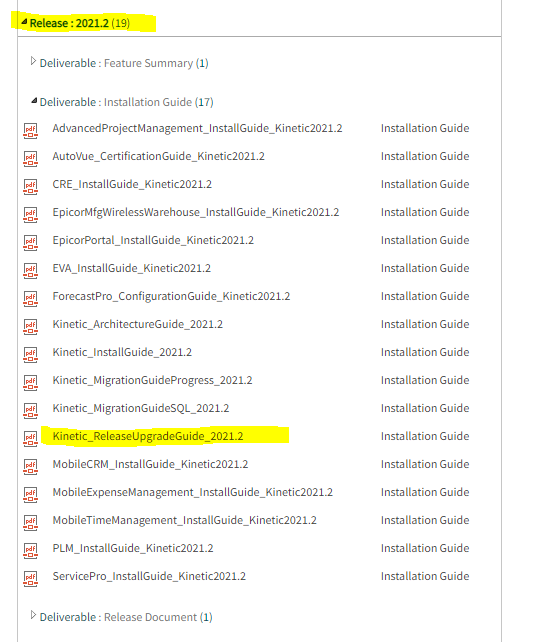Click PDF icon for PLM_InstallGuide
This screenshot has height=642, width=549.
[x=30, y=550]
